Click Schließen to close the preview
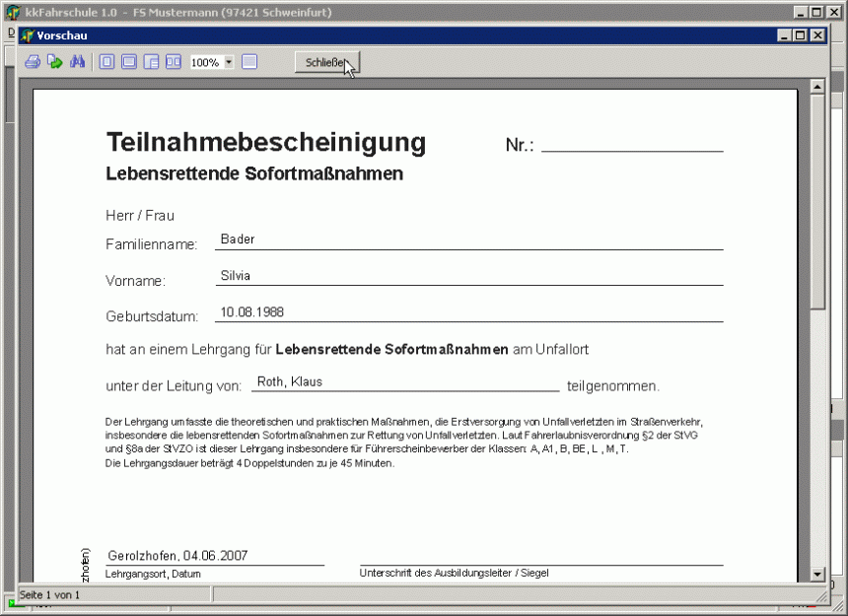 coord(326,61)
